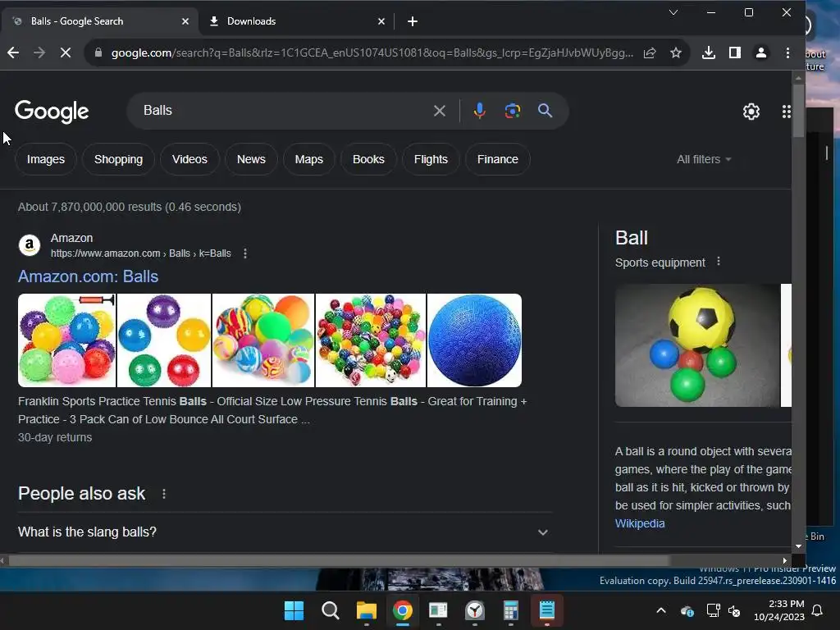Image resolution: width=840 pixels, height=630 pixels.
Task: Click the Amazon URL breadcrumb
Action: click(x=141, y=253)
